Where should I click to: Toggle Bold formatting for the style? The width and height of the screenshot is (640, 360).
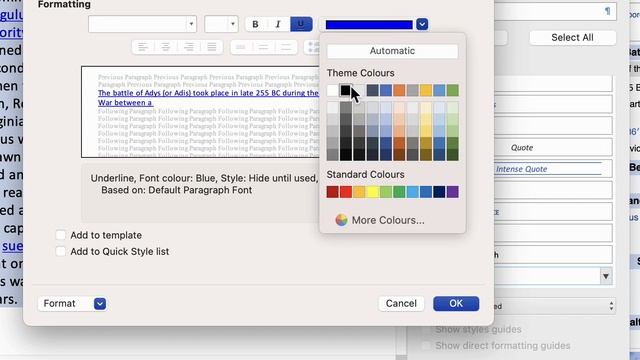click(256, 24)
